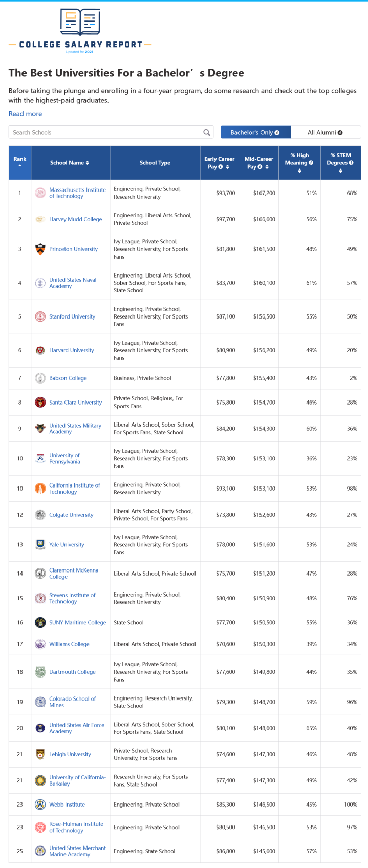Open Harvey Mudd College link
Image resolution: width=368 pixels, height=868 pixels.
click(x=76, y=219)
